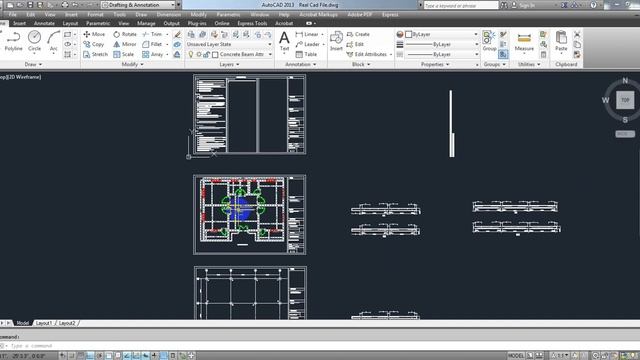
Task: Click the Save icon in quick access toolbar
Action: 30,5
